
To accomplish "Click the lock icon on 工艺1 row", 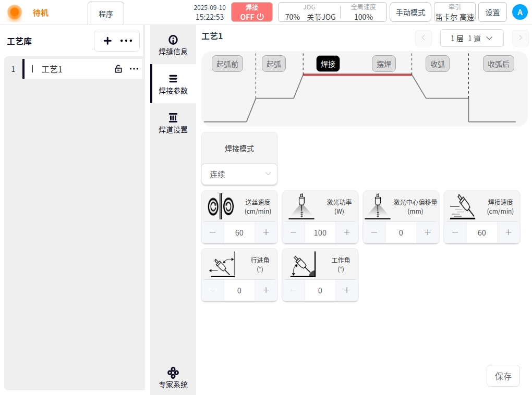I will coord(118,69).
